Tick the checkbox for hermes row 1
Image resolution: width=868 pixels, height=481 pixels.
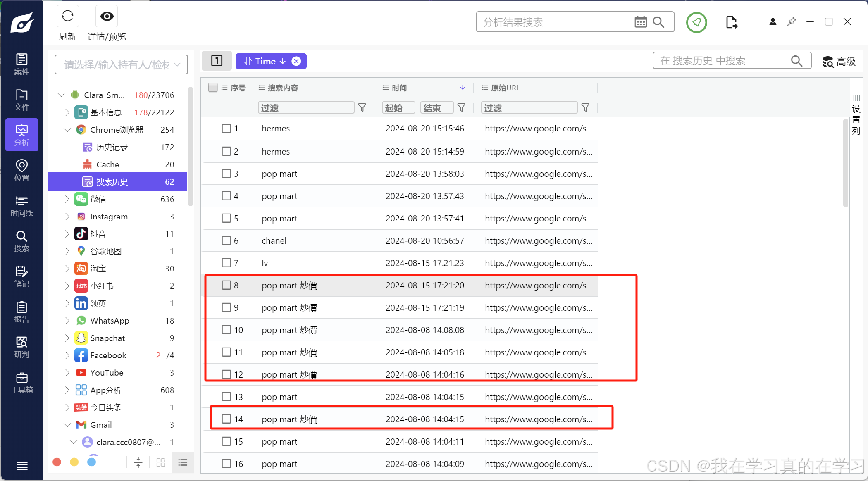226,129
